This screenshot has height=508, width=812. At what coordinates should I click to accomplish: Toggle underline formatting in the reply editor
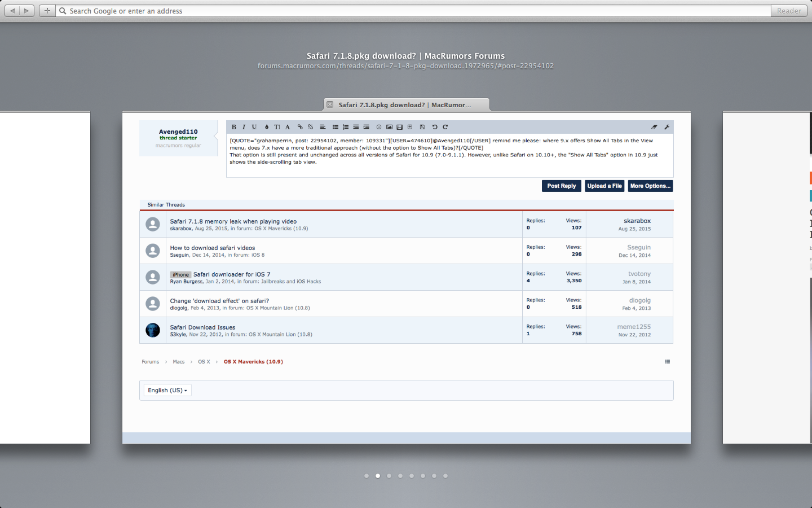(x=254, y=127)
